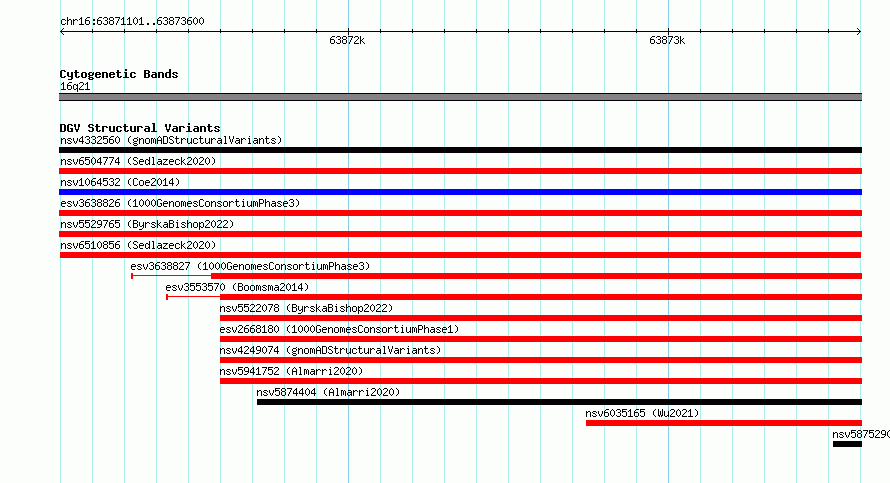Open esv3638827 (1000GenomesConsortiumPhase3) label

[250, 266]
